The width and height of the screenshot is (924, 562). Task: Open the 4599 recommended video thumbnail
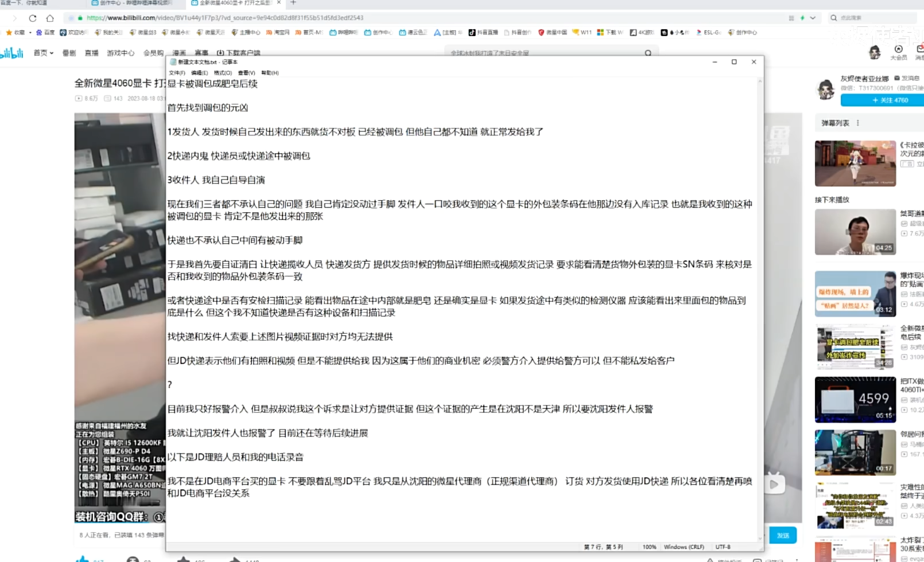click(x=855, y=399)
